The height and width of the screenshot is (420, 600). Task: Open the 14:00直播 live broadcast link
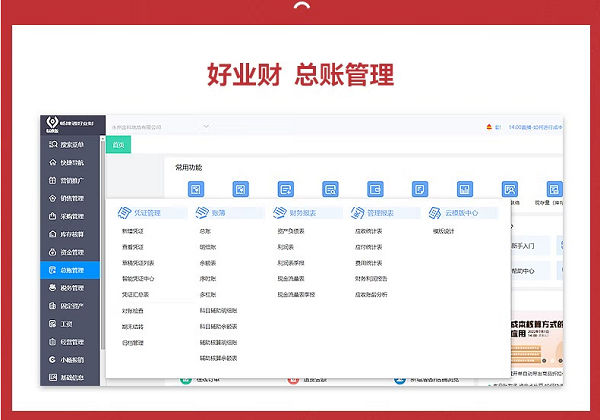pos(535,127)
